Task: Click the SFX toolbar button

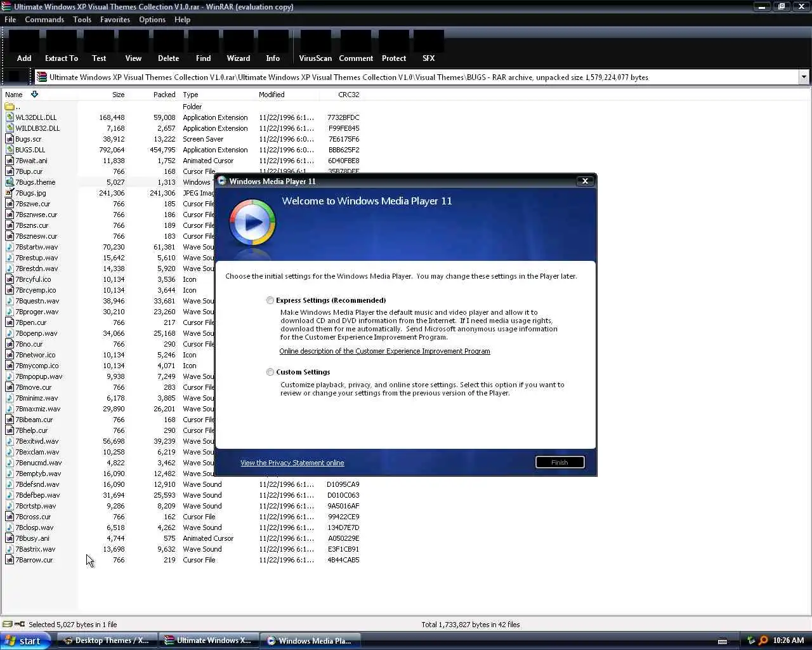Action: 429,46
